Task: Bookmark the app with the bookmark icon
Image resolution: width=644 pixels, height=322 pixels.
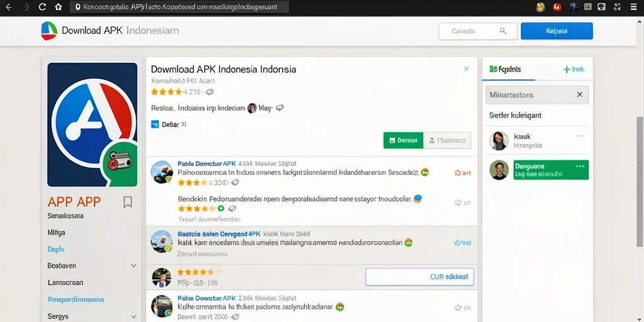Action: pos(128,202)
